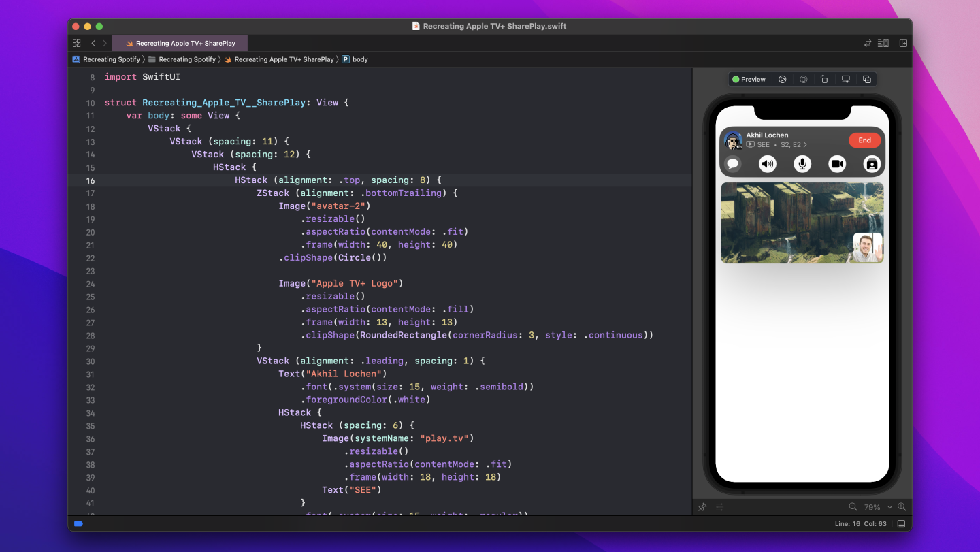Click line number 16 in the gutter

(91, 180)
